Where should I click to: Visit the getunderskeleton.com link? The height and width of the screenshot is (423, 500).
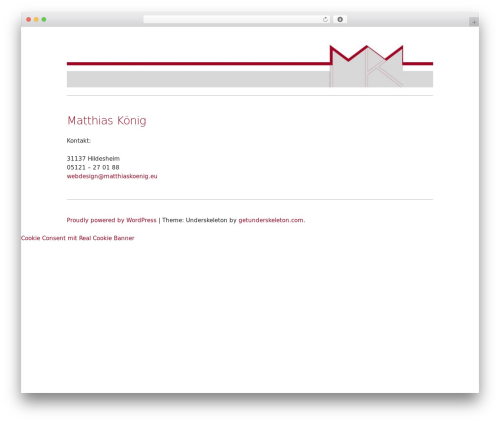[x=271, y=220]
